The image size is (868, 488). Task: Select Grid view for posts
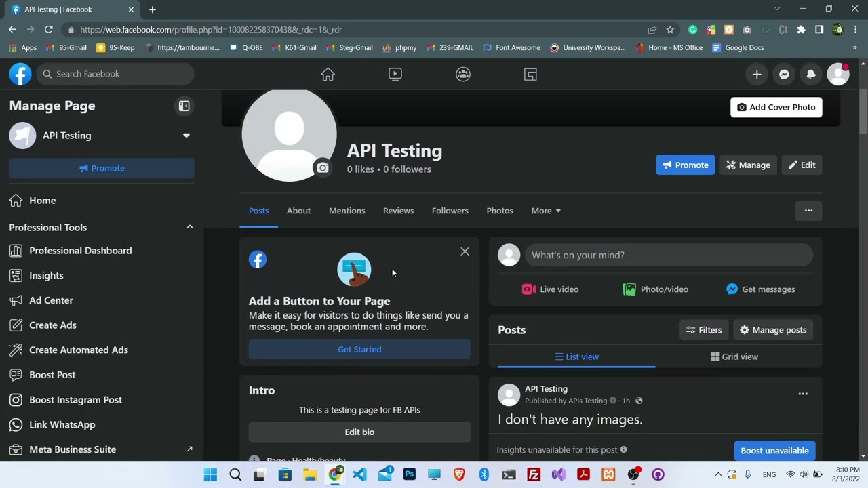click(x=734, y=357)
